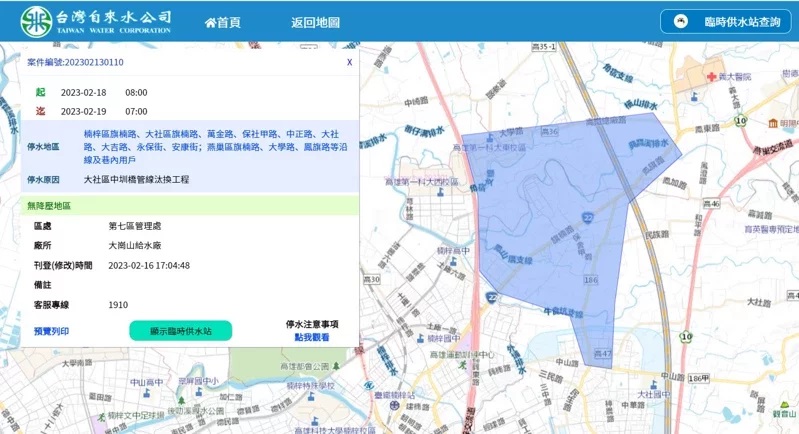The height and width of the screenshot is (434, 799).
Task: Open 臨時供水站查詢 temporary water station search
Action: click(x=727, y=21)
